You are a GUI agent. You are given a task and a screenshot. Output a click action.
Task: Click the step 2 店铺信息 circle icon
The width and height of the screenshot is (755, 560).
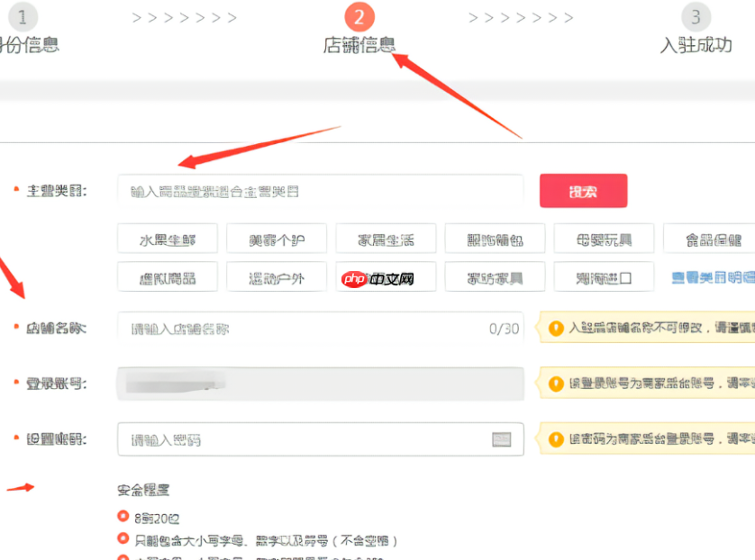tap(359, 16)
